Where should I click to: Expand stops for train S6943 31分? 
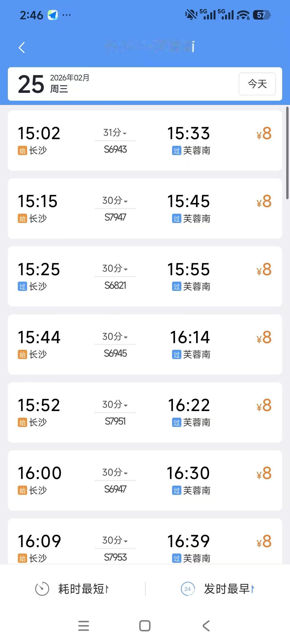115,133
